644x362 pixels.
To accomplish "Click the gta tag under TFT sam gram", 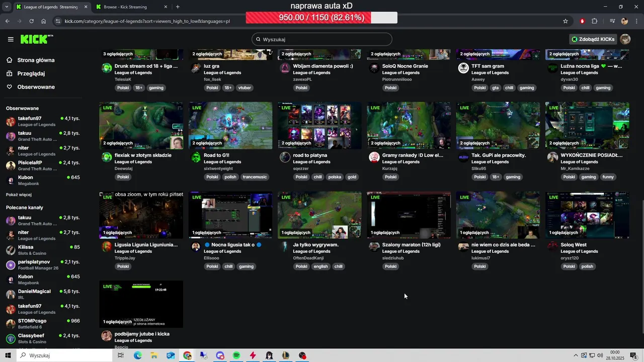I will [496, 87].
